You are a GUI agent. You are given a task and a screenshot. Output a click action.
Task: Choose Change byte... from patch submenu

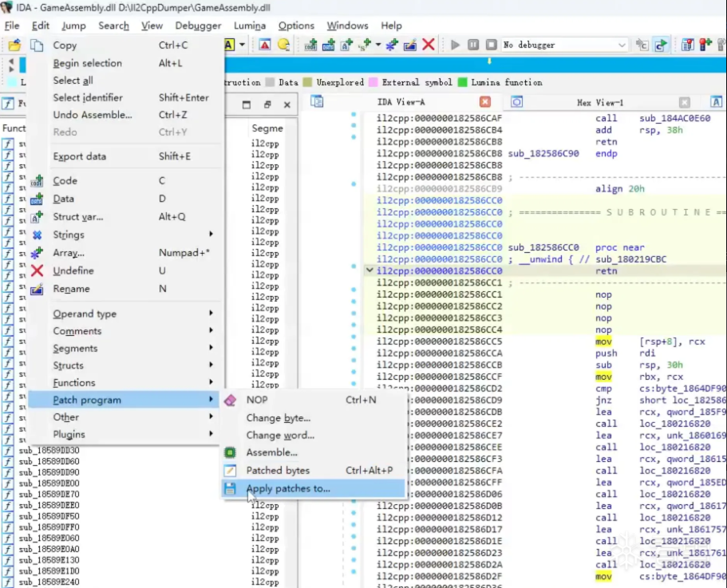(278, 418)
